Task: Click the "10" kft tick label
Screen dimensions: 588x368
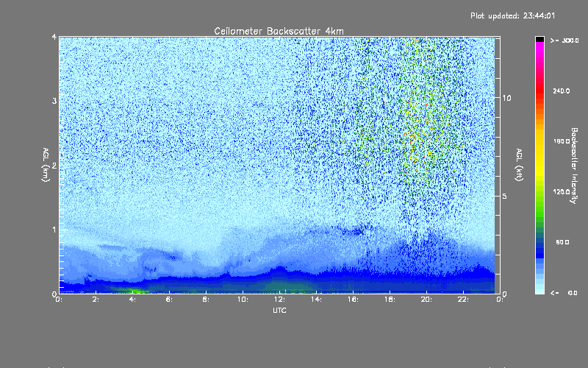Action: 506,98
